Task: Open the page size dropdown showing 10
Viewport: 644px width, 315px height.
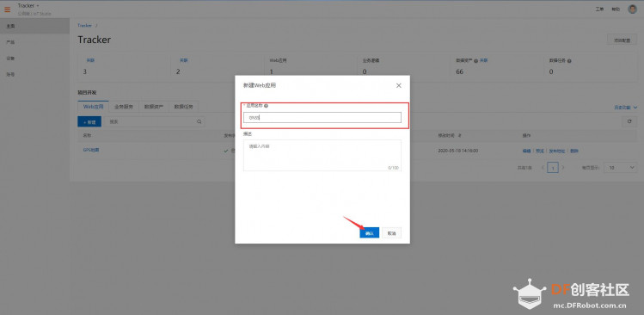Action: click(x=620, y=167)
